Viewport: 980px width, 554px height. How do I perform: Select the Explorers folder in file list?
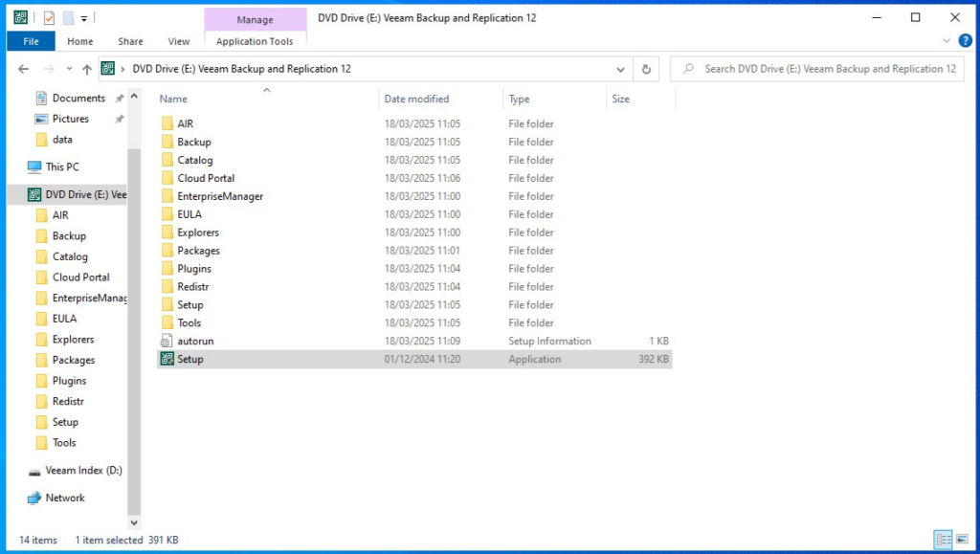[x=198, y=233]
